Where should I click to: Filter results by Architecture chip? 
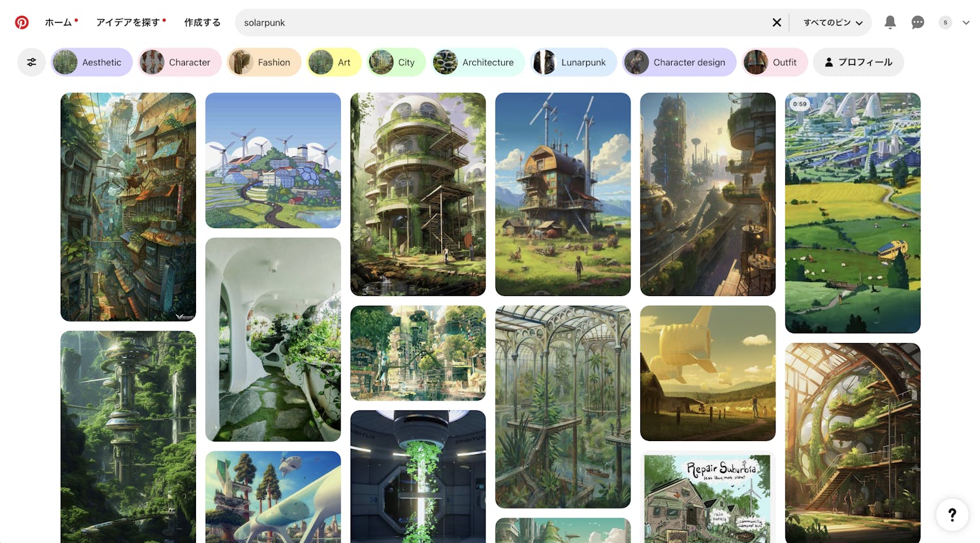tap(478, 62)
